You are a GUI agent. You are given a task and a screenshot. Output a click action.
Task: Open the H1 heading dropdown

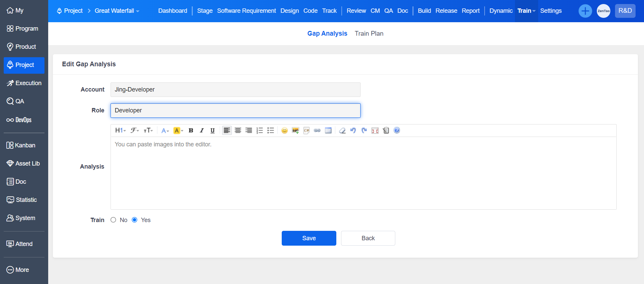tap(120, 131)
